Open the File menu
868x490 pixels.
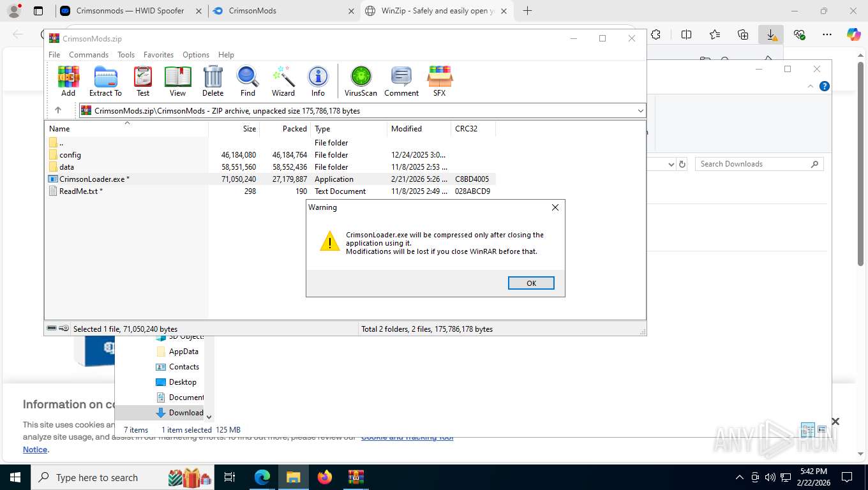pyautogui.click(x=54, y=55)
